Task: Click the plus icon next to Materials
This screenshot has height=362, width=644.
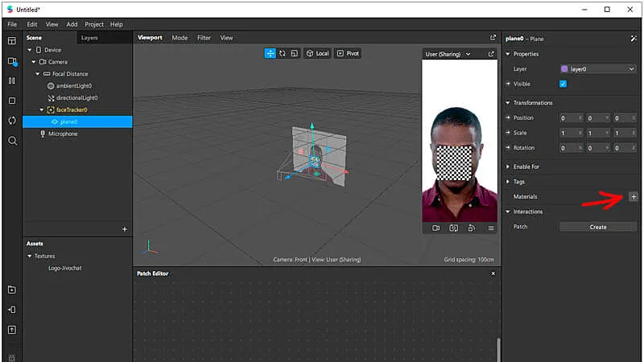Action: [x=633, y=196]
